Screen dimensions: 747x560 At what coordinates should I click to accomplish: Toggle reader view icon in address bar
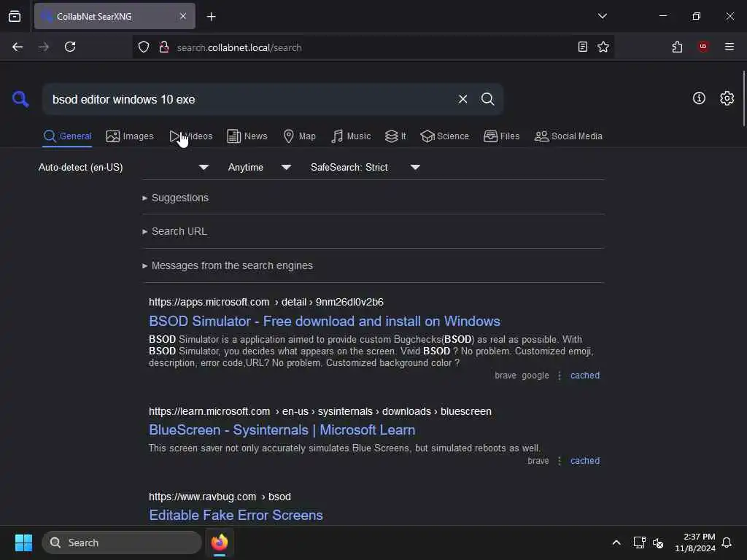pyautogui.click(x=583, y=47)
